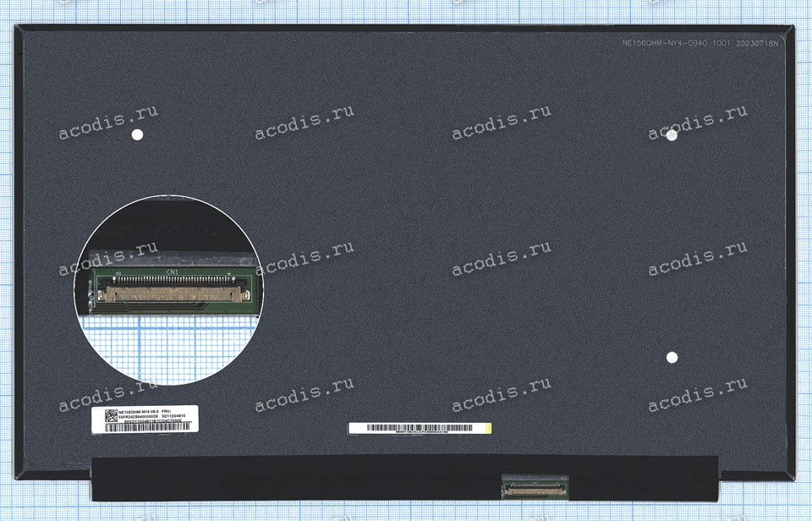This screenshot has width=812, height=521.
Task: Click the CN1 text in magnified inset
Action: (x=173, y=271)
